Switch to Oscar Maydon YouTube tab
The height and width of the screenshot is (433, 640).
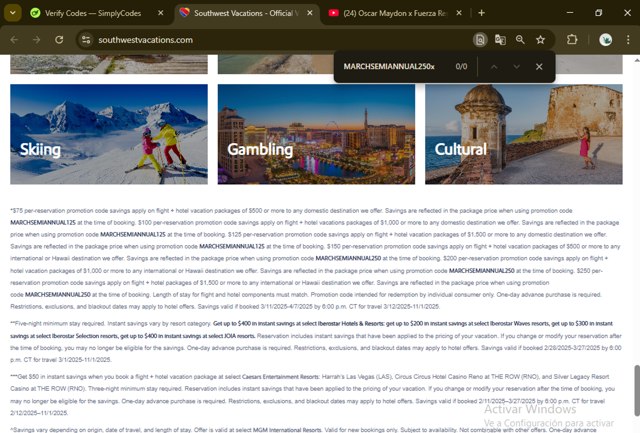(x=396, y=13)
